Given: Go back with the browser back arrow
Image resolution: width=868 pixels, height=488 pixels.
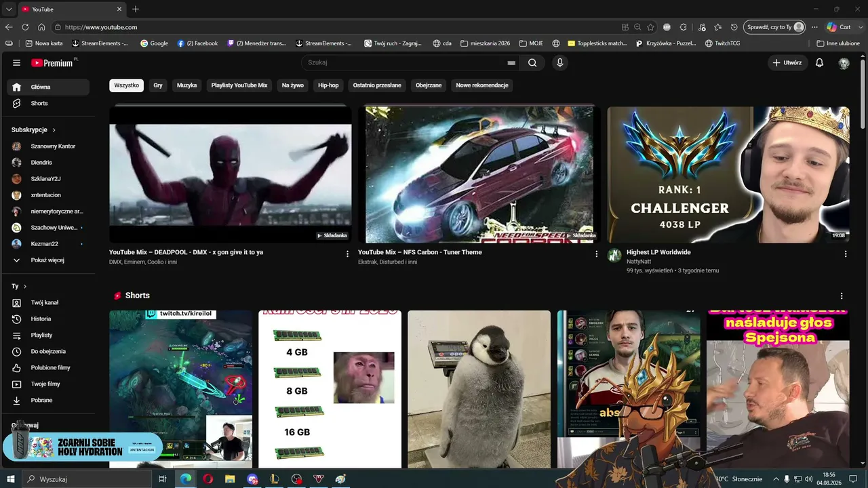Looking at the screenshot, I should pyautogui.click(x=9, y=27).
